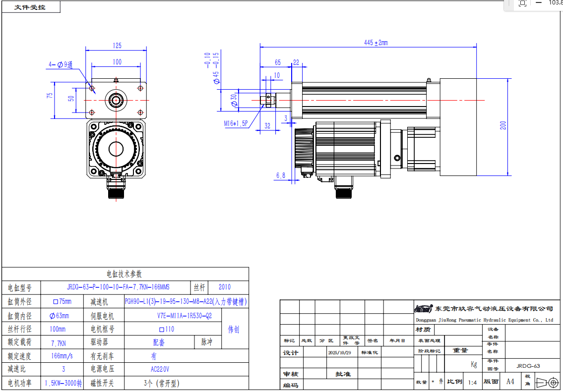
Task: Click the projection angle symbol in title block
Action: [547, 382]
